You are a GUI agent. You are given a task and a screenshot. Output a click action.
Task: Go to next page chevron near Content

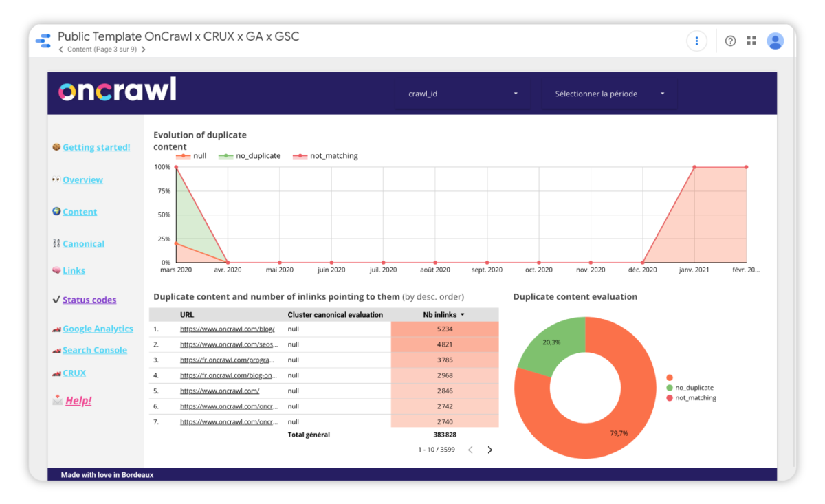tap(143, 50)
